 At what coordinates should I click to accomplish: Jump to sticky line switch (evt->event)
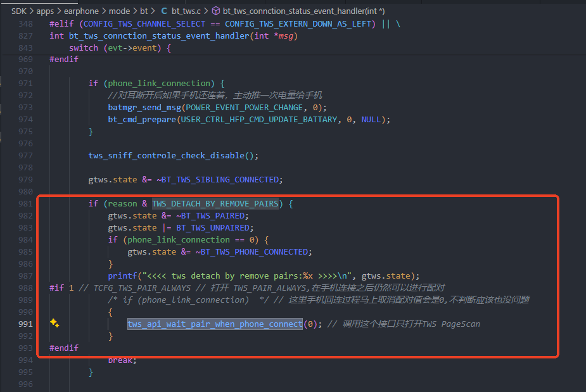click(120, 48)
